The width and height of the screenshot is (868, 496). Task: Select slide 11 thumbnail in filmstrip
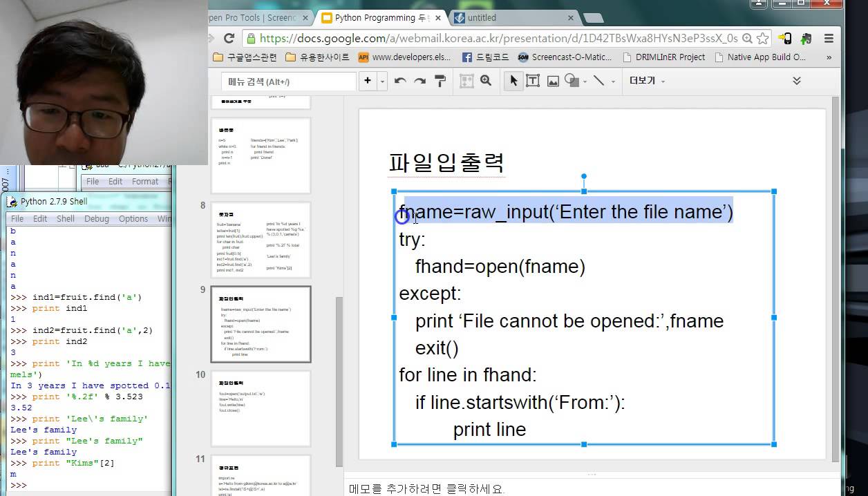click(261, 475)
